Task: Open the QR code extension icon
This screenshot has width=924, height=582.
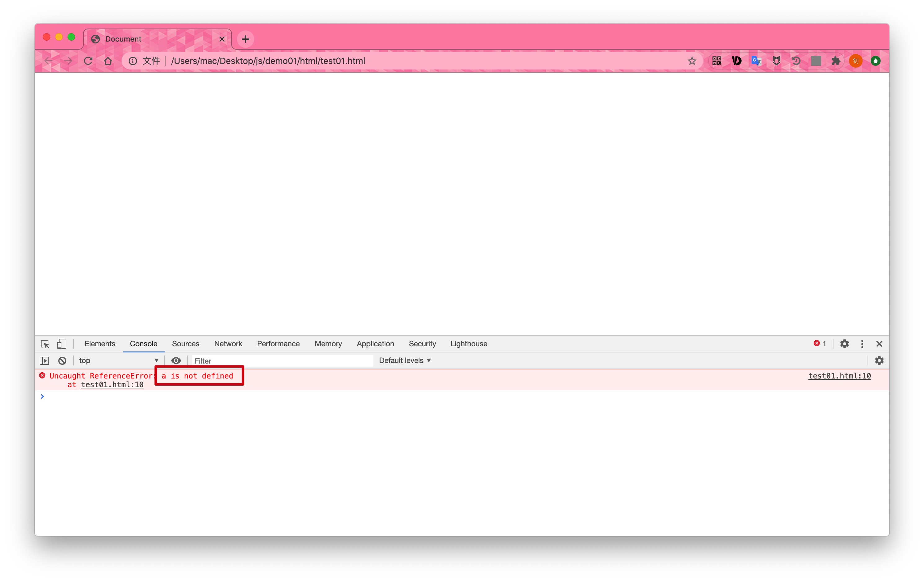Action: click(x=716, y=61)
